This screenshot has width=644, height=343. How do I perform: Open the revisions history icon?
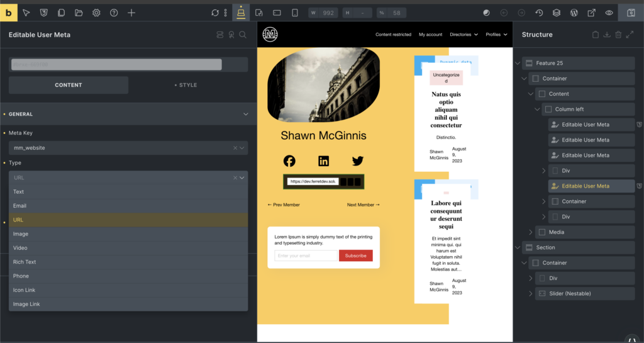coord(539,13)
